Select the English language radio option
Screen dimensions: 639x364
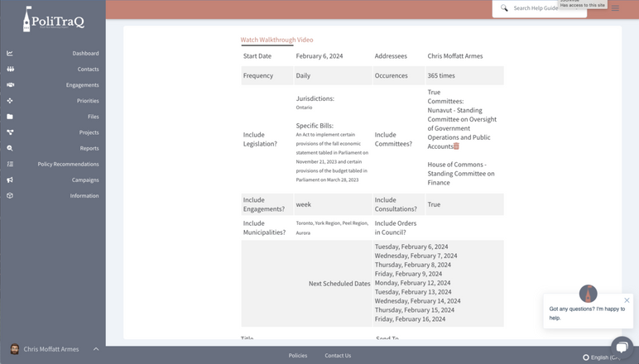pyautogui.click(x=586, y=357)
